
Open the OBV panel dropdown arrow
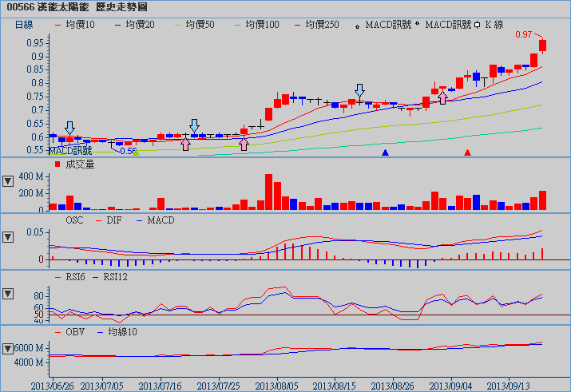(x=9, y=348)
